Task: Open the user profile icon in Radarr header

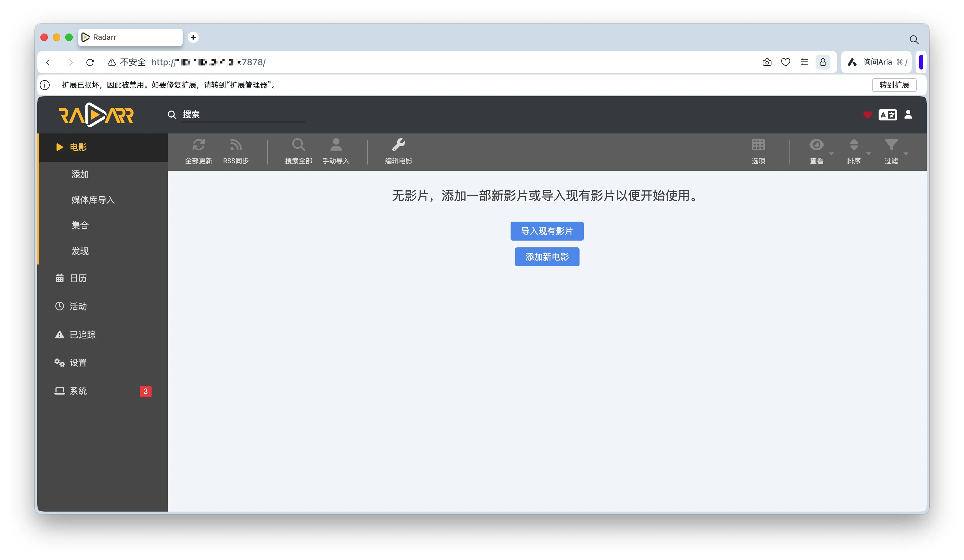Action: (908, 114)
